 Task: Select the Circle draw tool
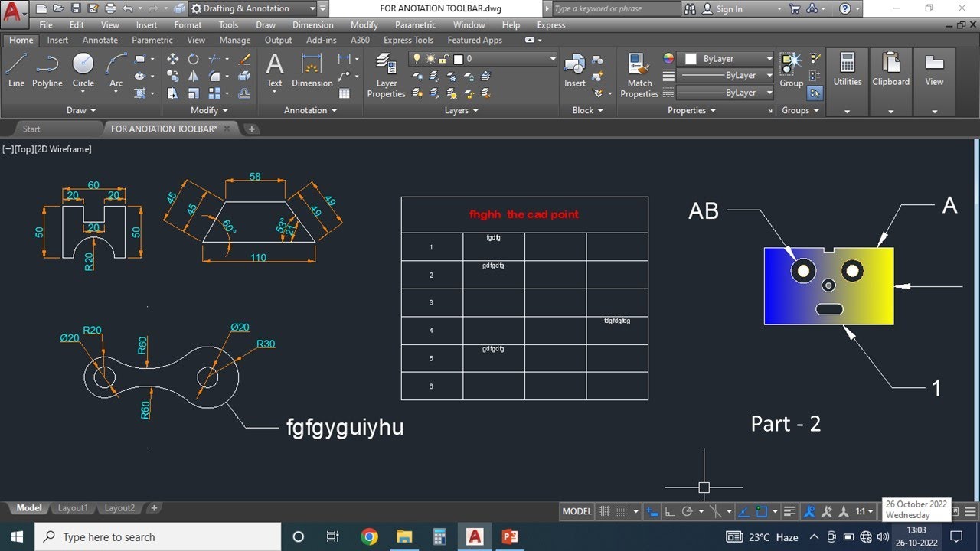coord(83,70)
